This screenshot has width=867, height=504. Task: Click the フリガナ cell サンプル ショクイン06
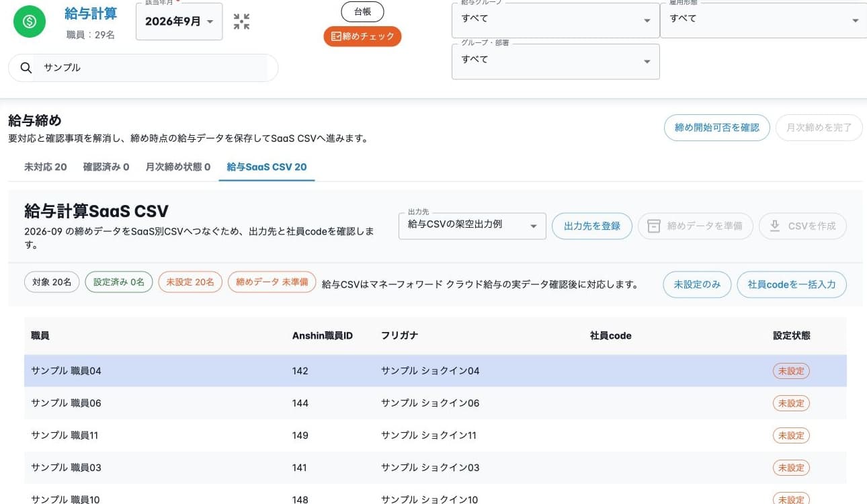[x=430, y=403]
